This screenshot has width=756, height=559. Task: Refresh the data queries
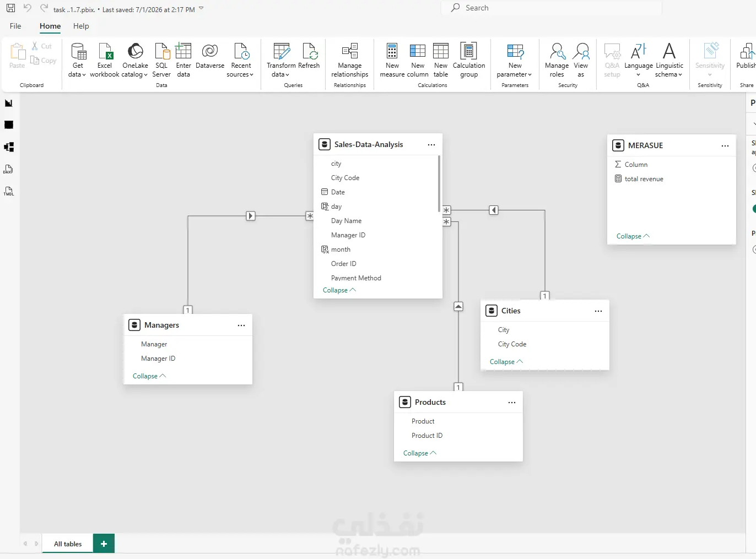tap(309, 56)
